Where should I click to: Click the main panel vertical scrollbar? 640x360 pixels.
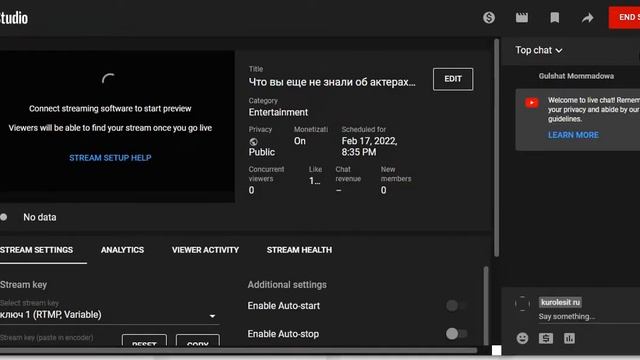pyautogui.click(x=496, y=148)
